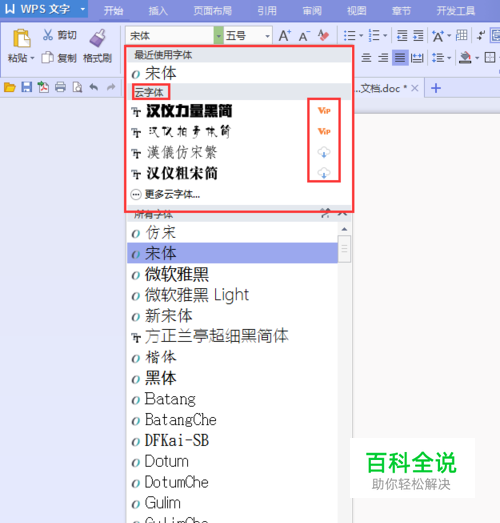Viewport: 500px width, 523px height.
Task: Switch to the 审阅 tab
Action: click(x=312, y=11)
